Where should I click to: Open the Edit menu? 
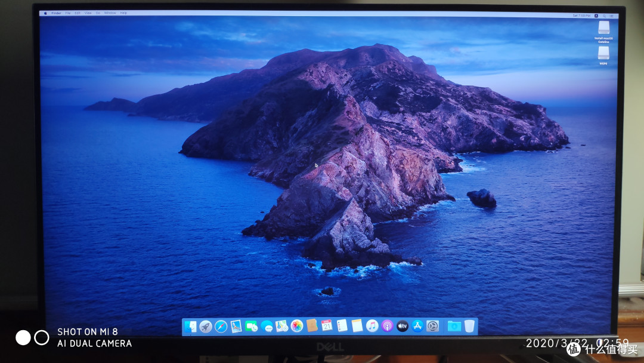(x=77, y=13)
